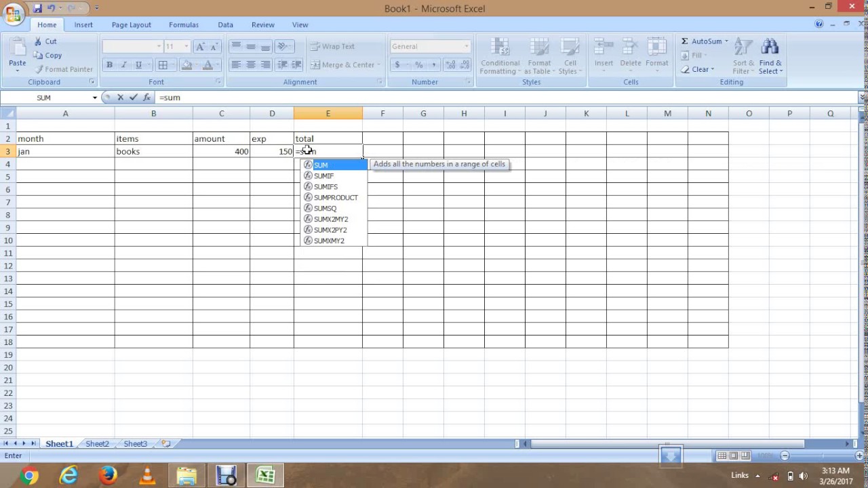The height and width of the screenshot is (488, 868).
Task: Select SUMIF from the autocomplete list
Action: pos(335,176)
